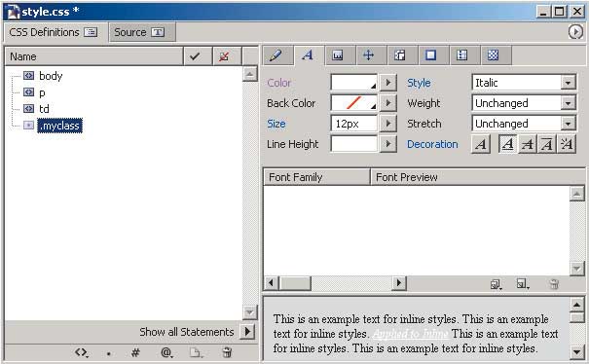
Task: Click into the Line Height field
Action: click(x=353, y=144)
